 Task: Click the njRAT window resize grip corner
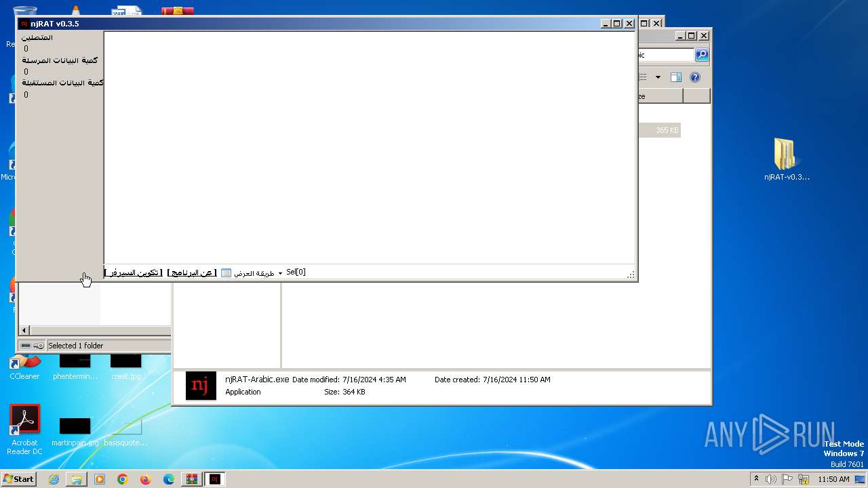pos(631,274)
